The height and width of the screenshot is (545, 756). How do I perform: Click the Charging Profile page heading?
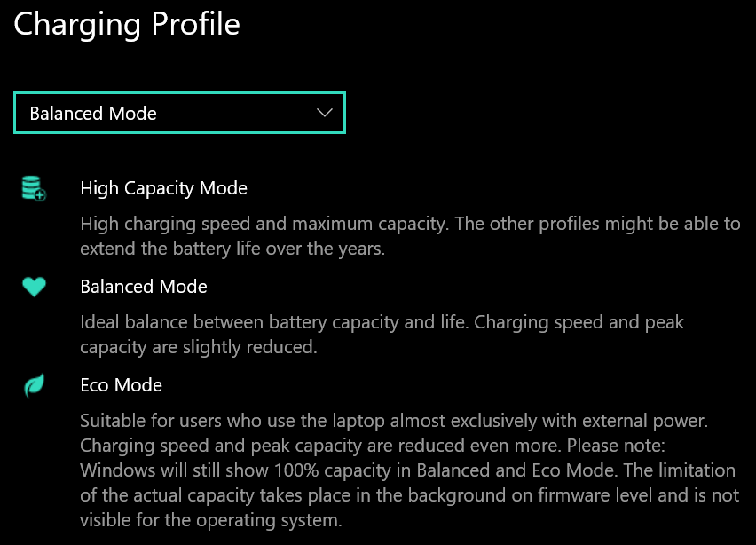(126, 25)
